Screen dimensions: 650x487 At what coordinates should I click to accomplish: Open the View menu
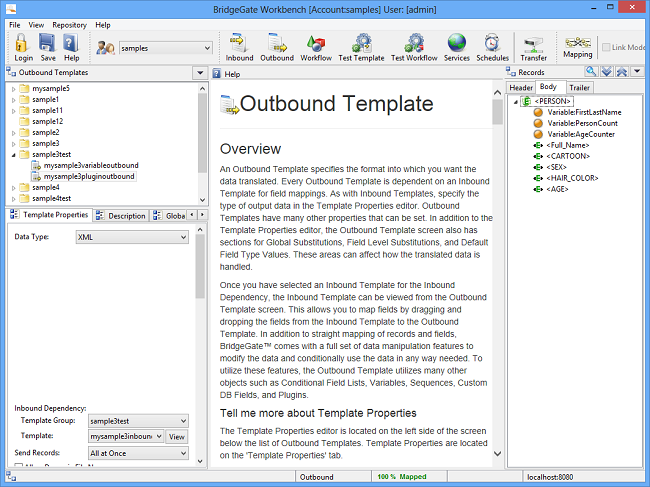tap(36, 25)
